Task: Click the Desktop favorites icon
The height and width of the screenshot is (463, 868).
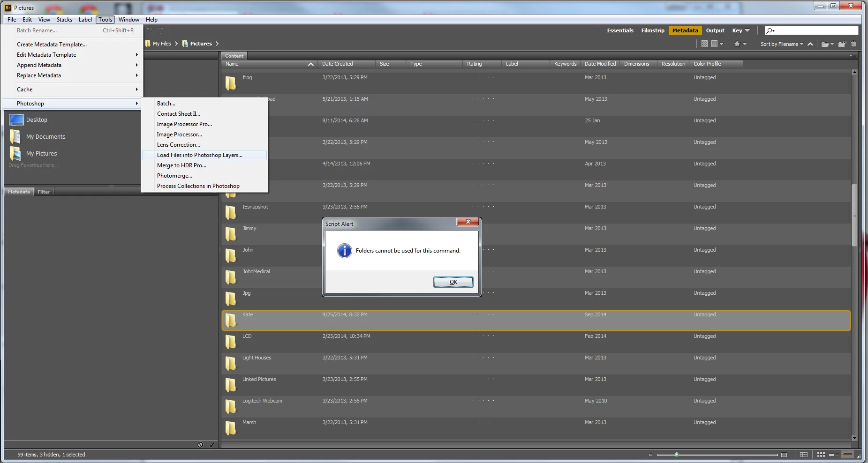Action: click(16, 120)
